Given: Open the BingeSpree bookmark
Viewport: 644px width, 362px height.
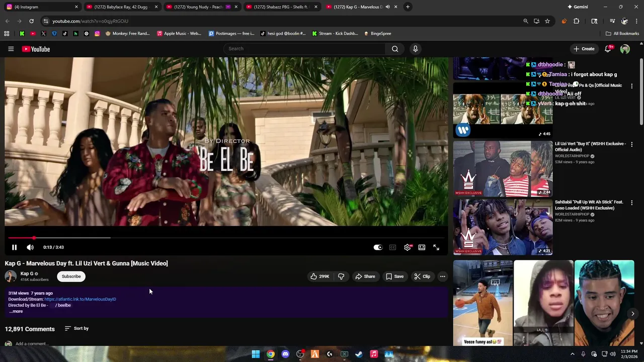Looking at the screenshot, I should point(377,34).
